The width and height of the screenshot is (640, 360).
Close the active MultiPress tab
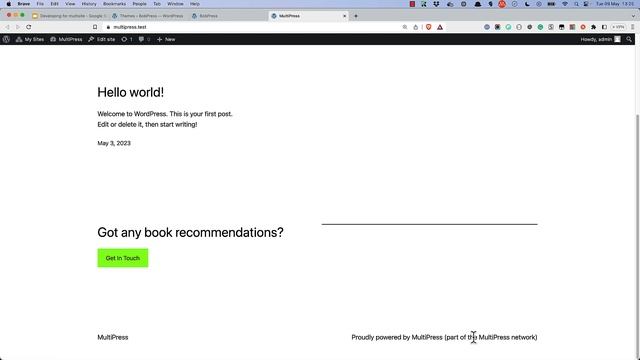coord(344,16)
